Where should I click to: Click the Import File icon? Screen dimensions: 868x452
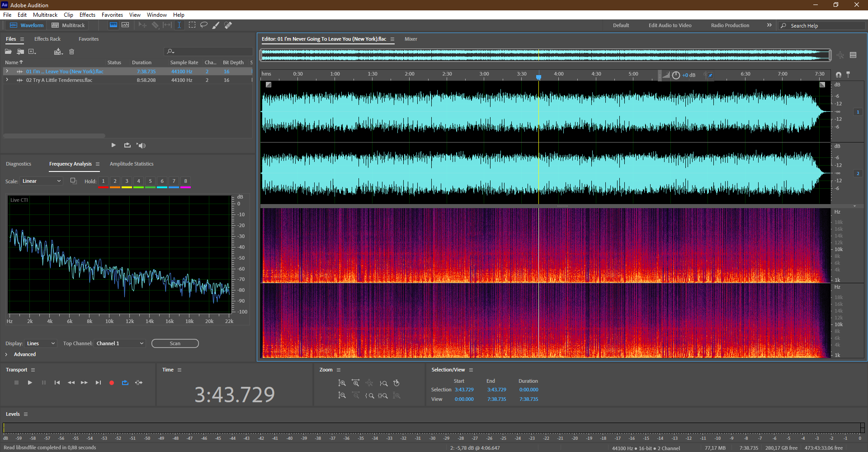tap(20, 52)
